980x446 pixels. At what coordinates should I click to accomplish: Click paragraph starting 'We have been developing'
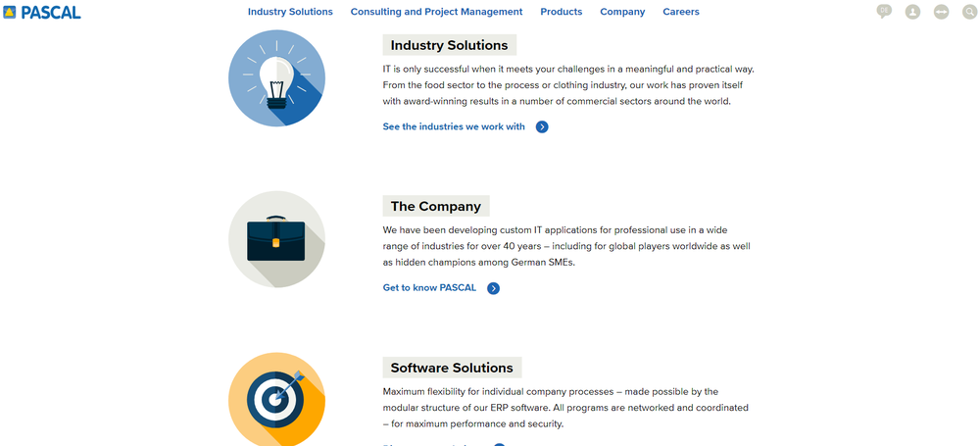(x=566, y=246)
